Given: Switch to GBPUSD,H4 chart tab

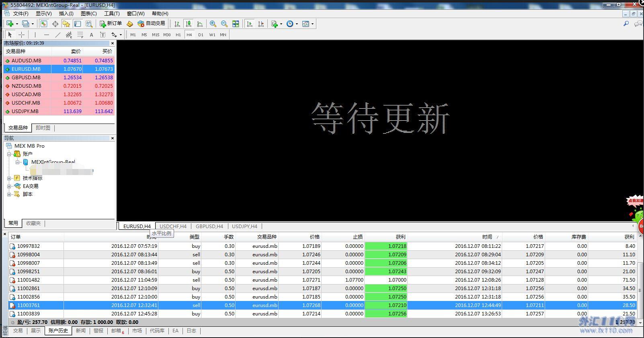Looking at the screenshot, I should pyautogui.click(x=209, y=226).
